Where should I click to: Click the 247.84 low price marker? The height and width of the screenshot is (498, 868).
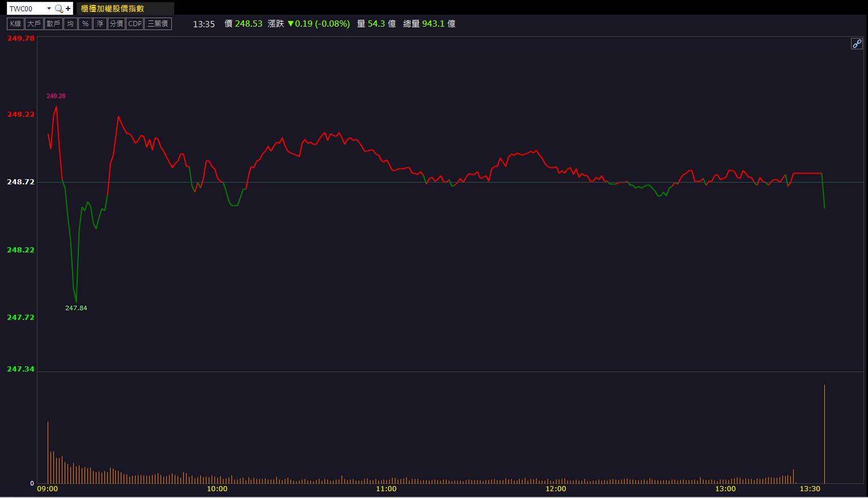click(76, 308)
